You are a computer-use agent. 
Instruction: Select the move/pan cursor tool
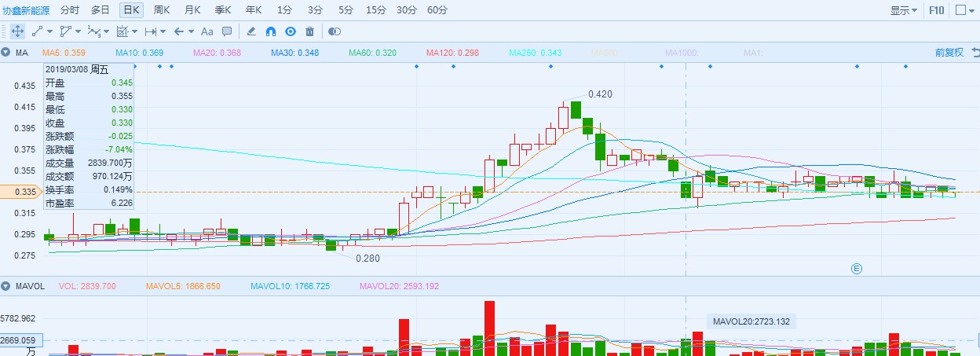[x=16, y=31]
